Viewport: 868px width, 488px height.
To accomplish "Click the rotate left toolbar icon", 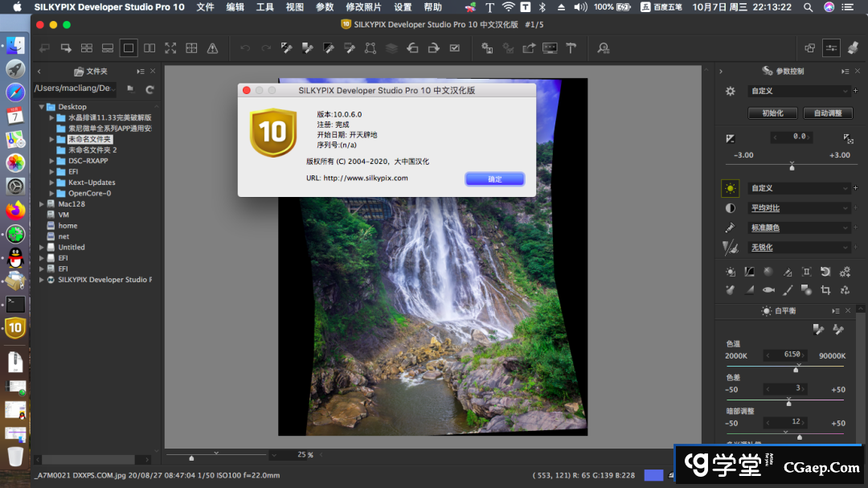I will point(412,48).
